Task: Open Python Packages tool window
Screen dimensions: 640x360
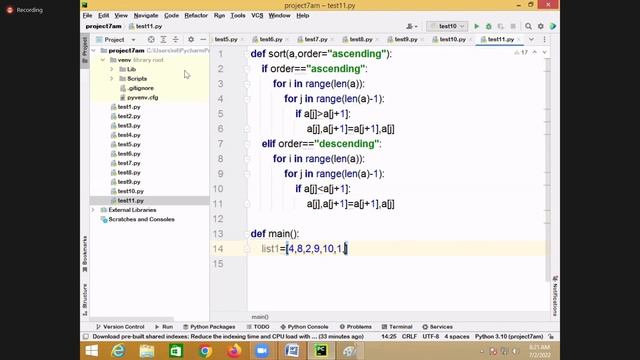Action: click(209, 327)
